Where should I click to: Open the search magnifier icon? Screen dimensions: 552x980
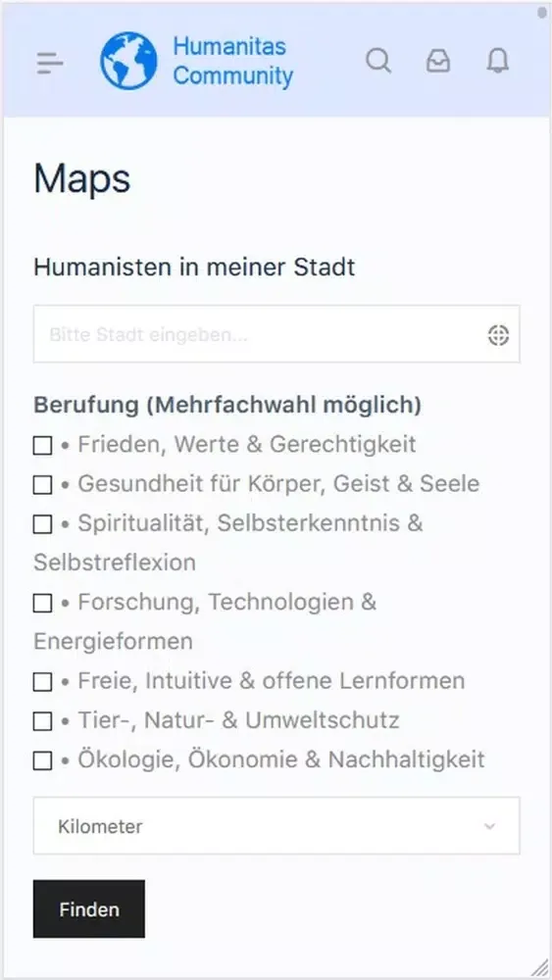tap(378, 61)
